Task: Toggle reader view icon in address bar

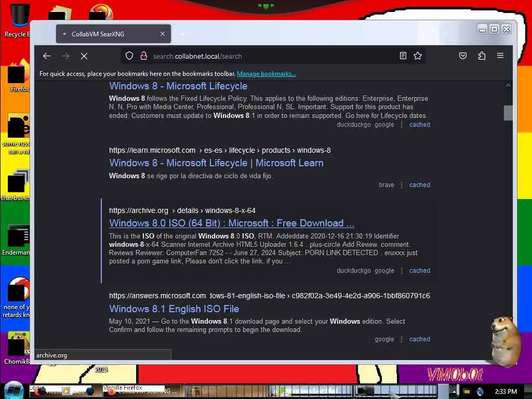Action: [x=403, y=56]
